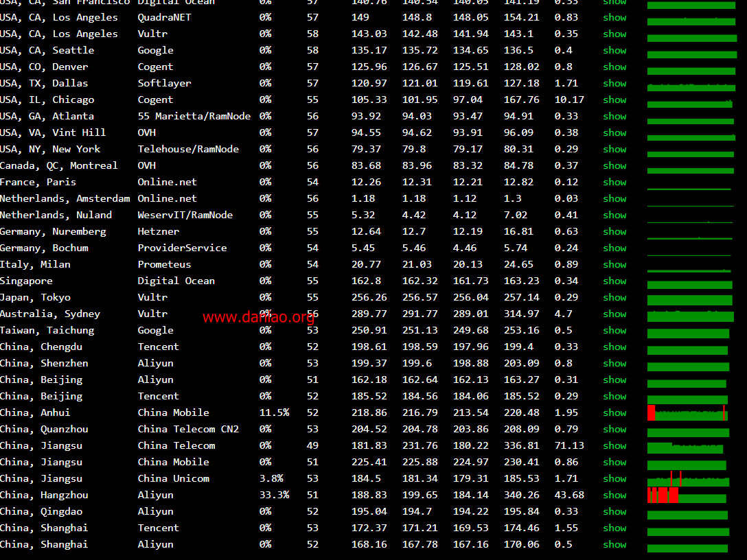Click the 'Telehouse/RamNode' provider text
The image size is (747, 560).
pos(188,149)
